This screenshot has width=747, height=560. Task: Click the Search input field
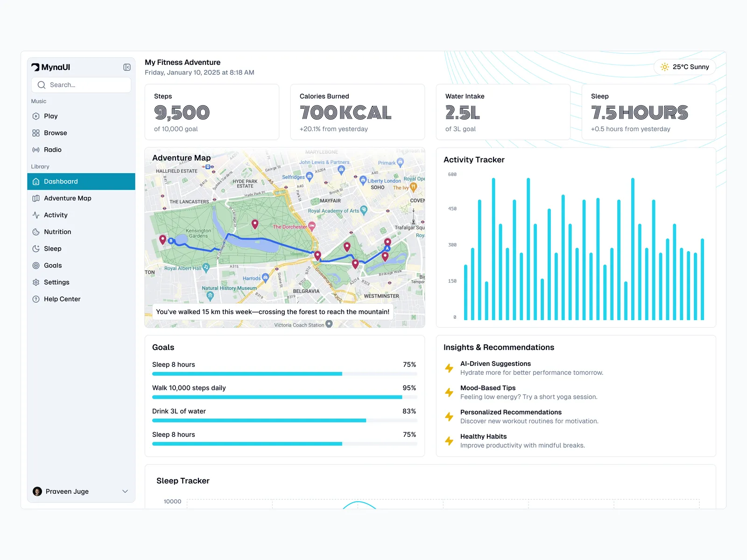(81, 85)
